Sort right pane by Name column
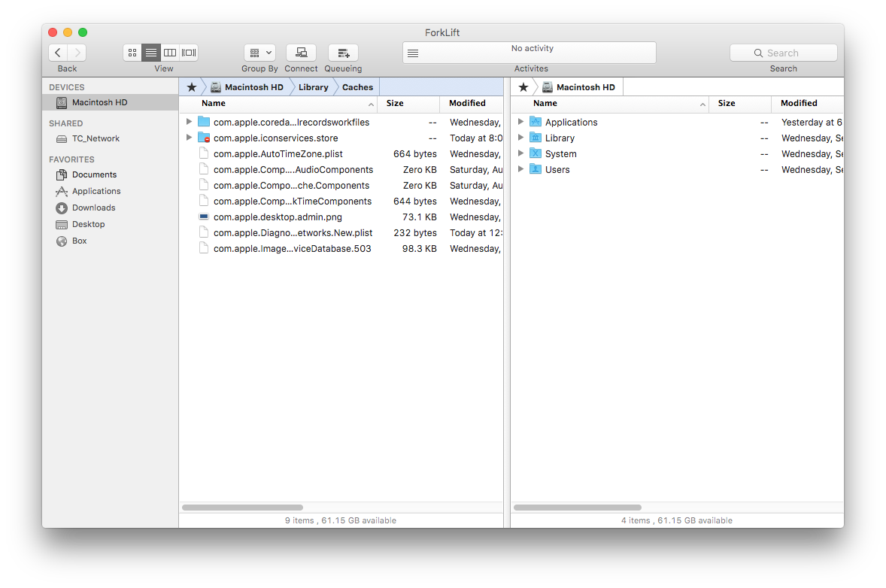Image resolution: width=886 pixels, height=588 pixels. pos(610,103)
